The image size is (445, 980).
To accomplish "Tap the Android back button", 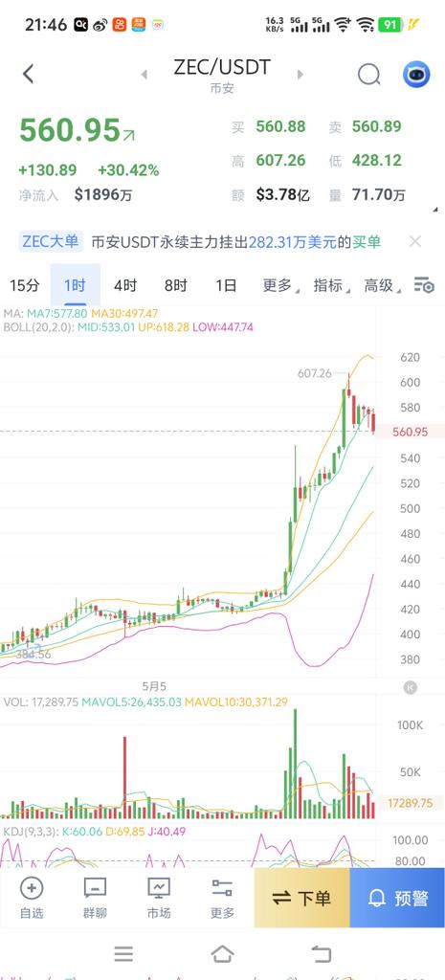I will tap(322, 954).
